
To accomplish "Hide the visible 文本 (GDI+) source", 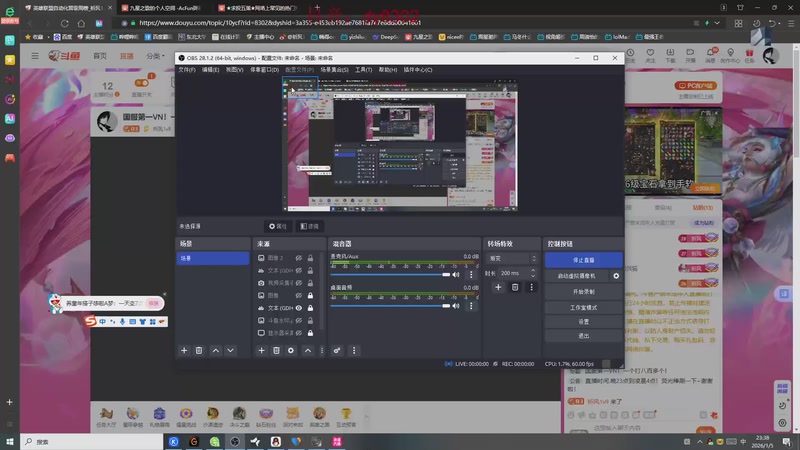I will pos(298,308).
